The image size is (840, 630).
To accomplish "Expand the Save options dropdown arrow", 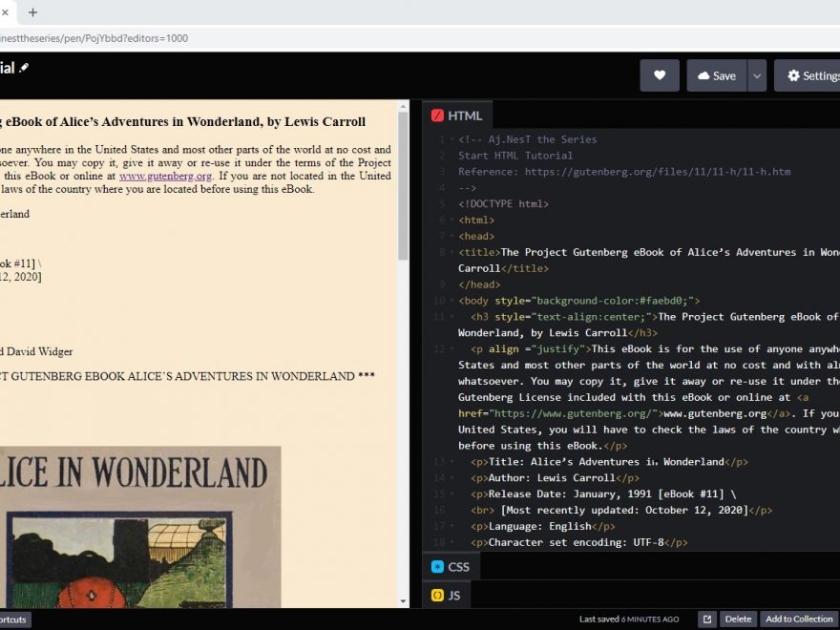I will pyautogui.click(x=756, y=75).
